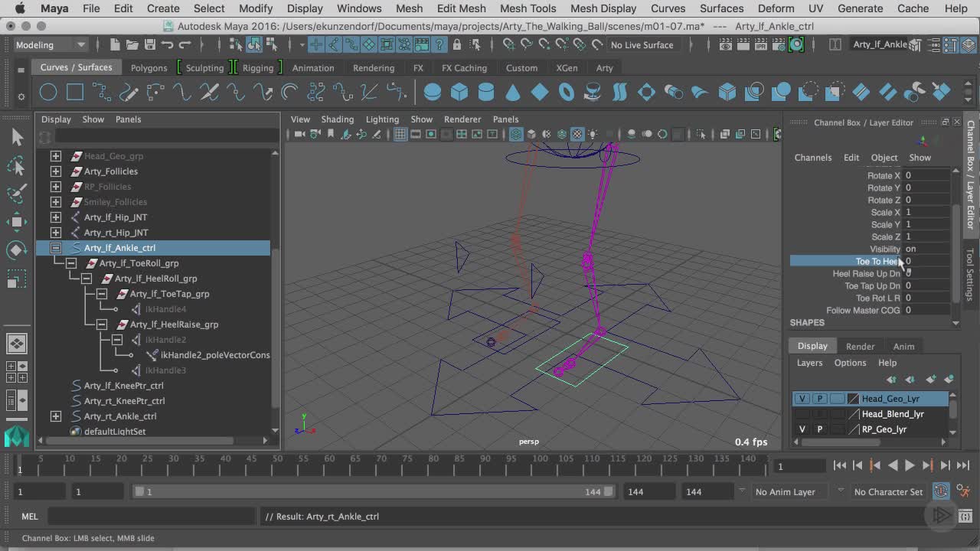
Task: Select the Rotate tool in toolbox
Action: [17, 250]
